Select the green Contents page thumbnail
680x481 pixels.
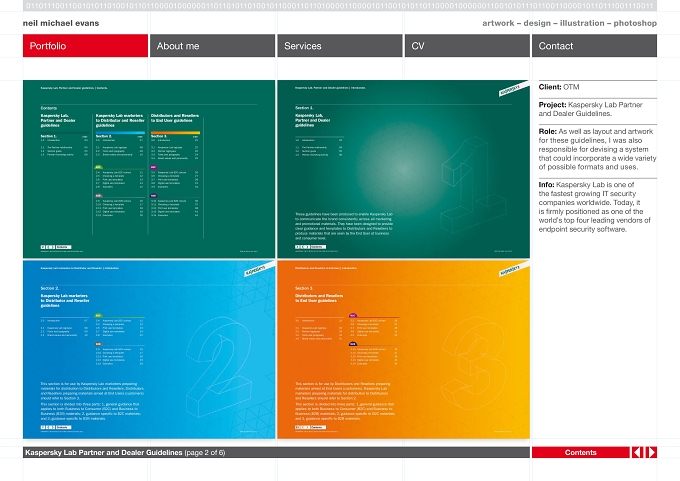click(x=149, y=169)
